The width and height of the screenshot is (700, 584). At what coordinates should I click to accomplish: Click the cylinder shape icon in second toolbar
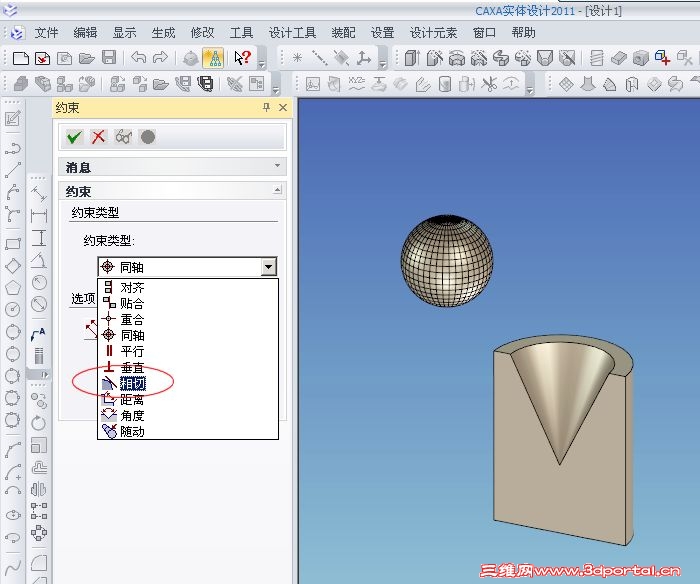click(x=445, y=84)
